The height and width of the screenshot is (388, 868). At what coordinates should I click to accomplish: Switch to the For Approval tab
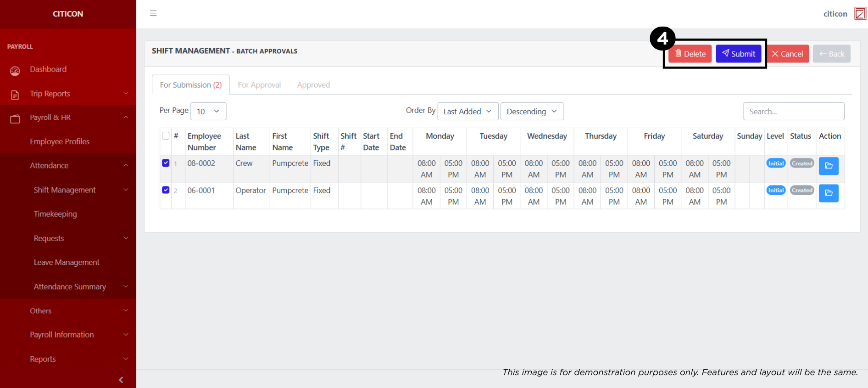click(259, 85)
